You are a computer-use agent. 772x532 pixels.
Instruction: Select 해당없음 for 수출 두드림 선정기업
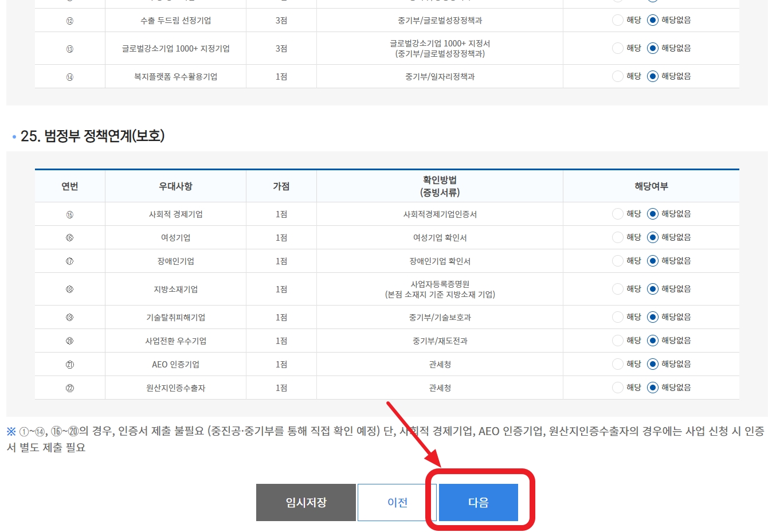(x=652, y=20)
